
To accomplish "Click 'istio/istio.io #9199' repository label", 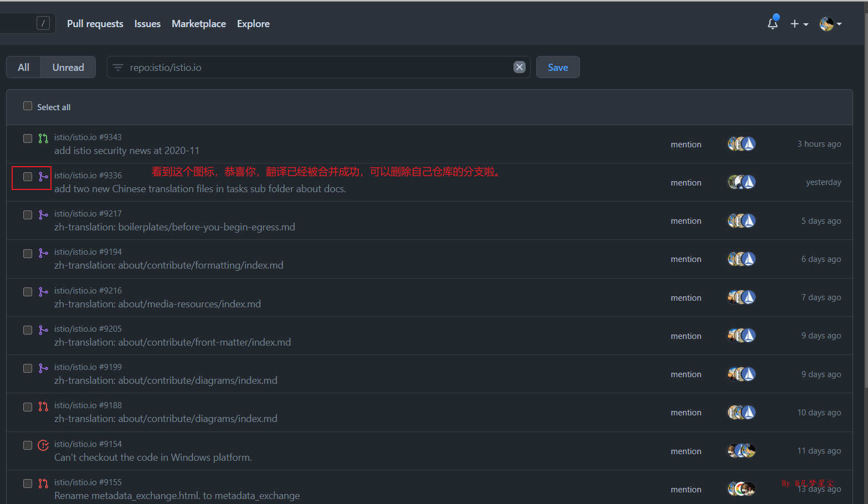I will click(88, 367).
